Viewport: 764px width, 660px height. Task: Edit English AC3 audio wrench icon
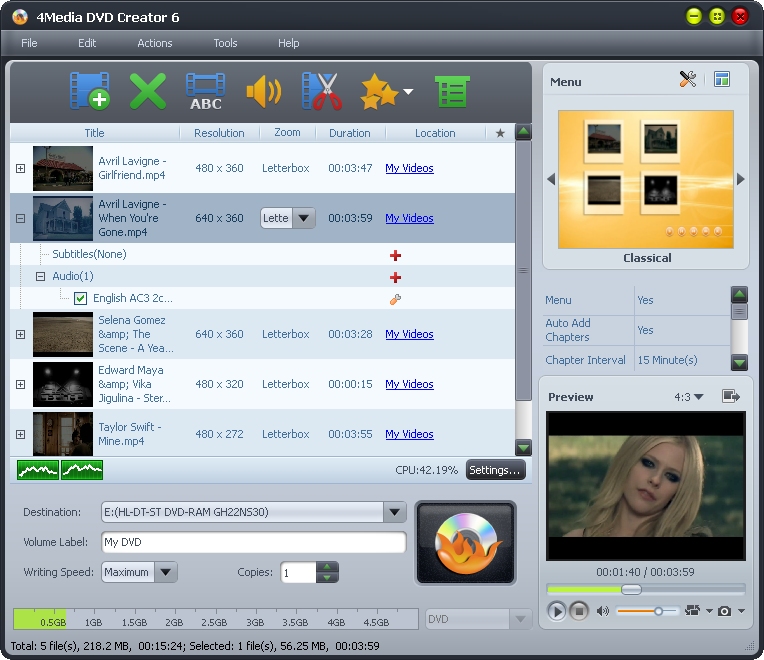pos(395,300)
